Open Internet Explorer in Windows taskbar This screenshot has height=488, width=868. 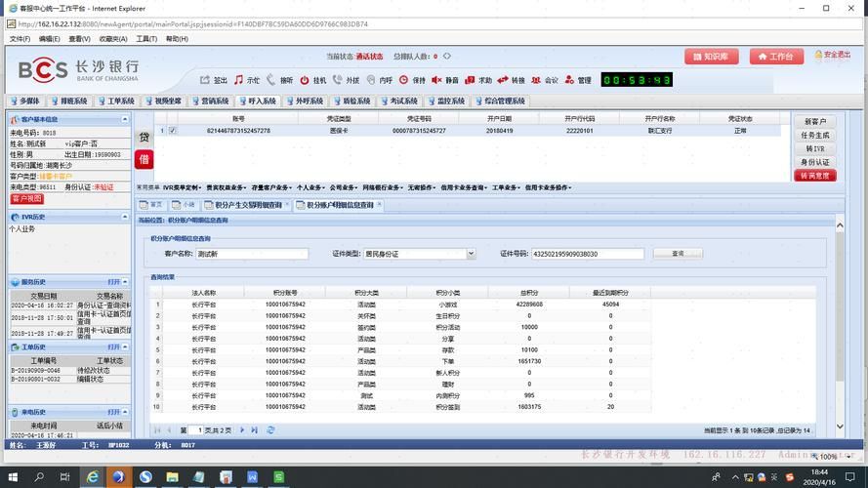[x=93, y=477]
